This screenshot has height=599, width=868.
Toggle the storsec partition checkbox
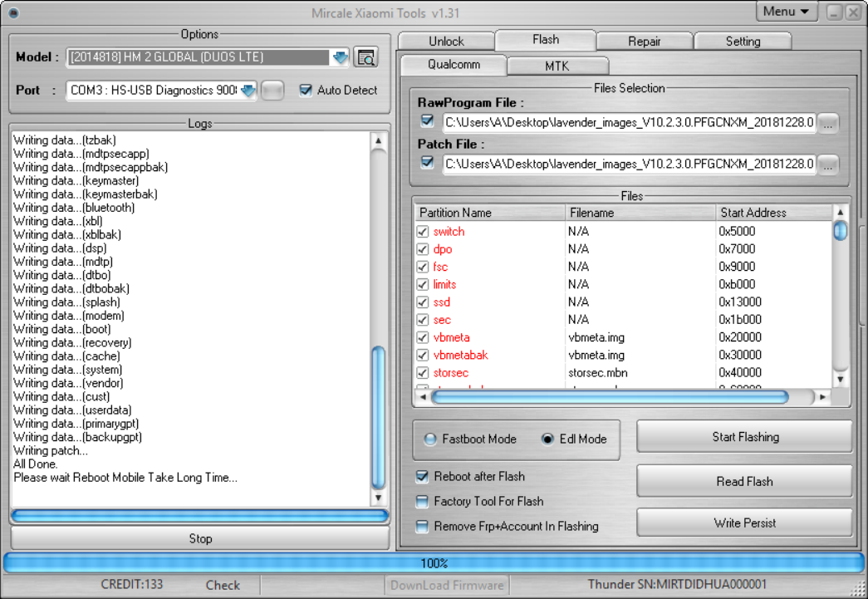click(423, 372)
